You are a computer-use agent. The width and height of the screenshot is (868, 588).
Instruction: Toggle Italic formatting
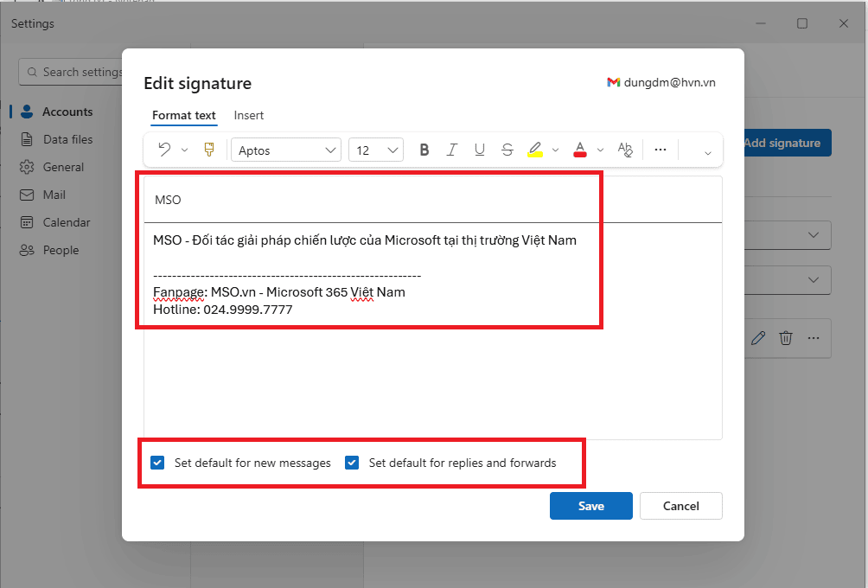[x=451, y=150]
